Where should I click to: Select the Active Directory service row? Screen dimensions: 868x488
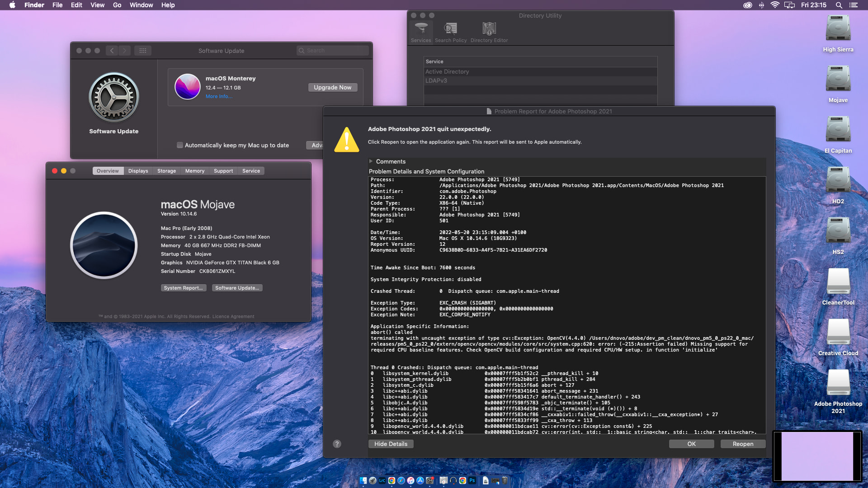(540, 72)
